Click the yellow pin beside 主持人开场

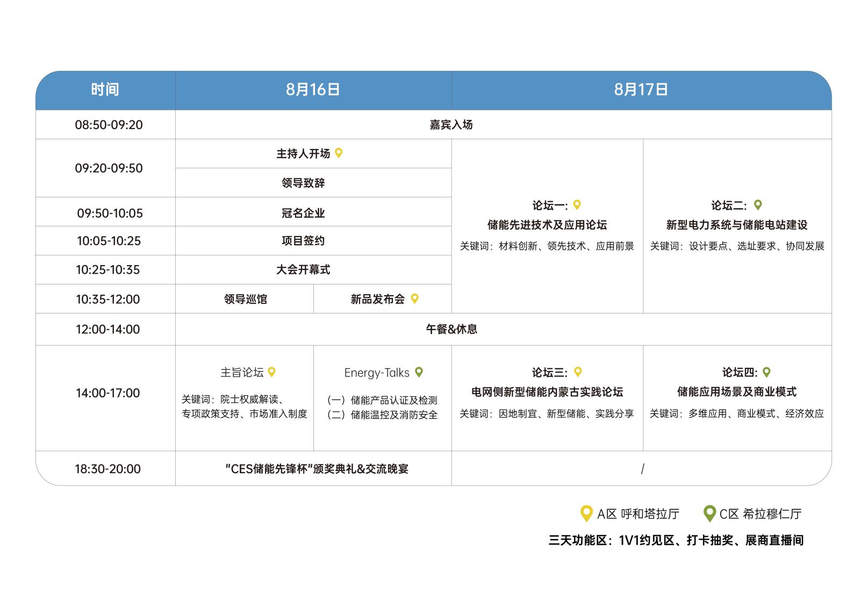(339, 153)
